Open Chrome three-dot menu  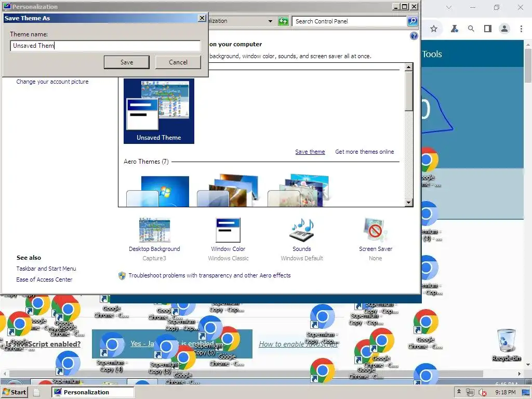pyautogui.click(x=521, y=29)
